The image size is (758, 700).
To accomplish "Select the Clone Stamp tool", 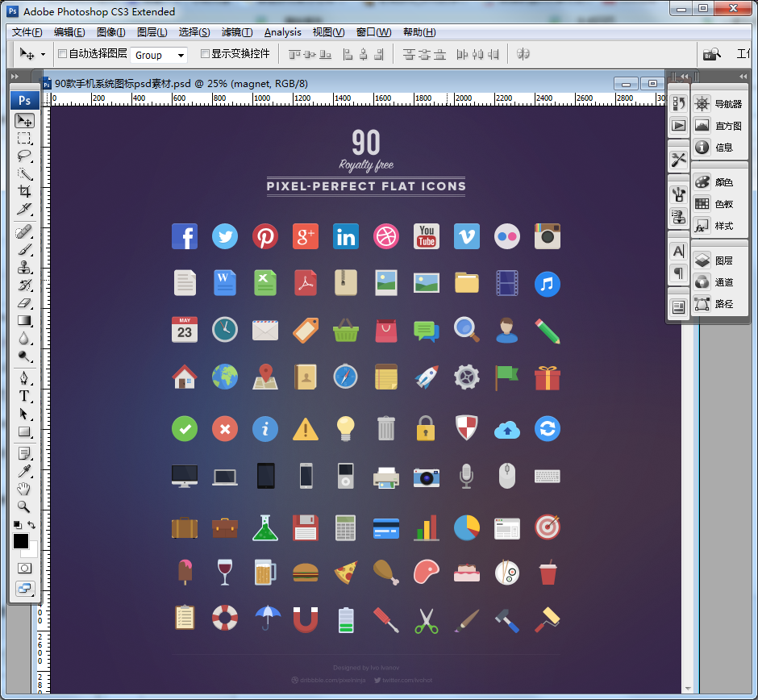I will [24, 267].
